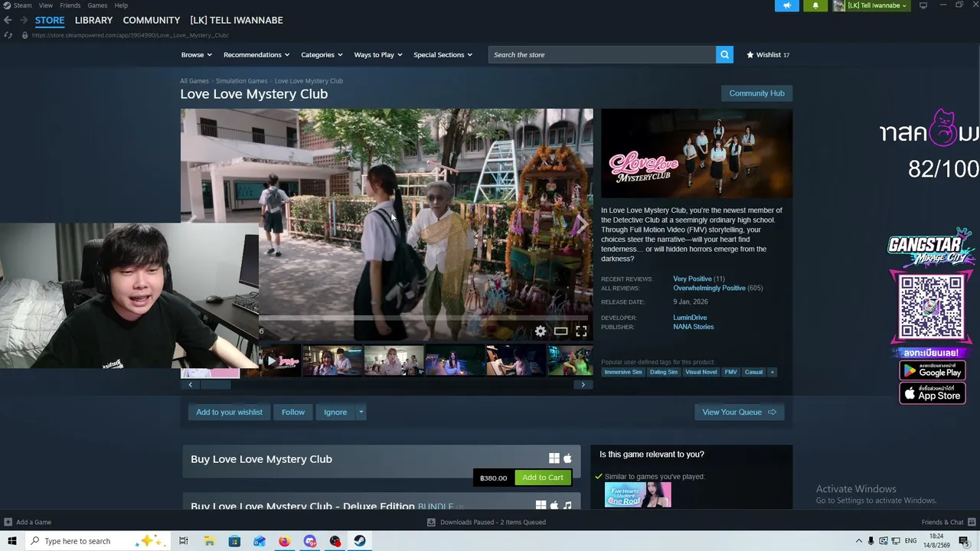Expand the Browse dropdown menu
Screen dimensions: 980x551
coord(196,54)
